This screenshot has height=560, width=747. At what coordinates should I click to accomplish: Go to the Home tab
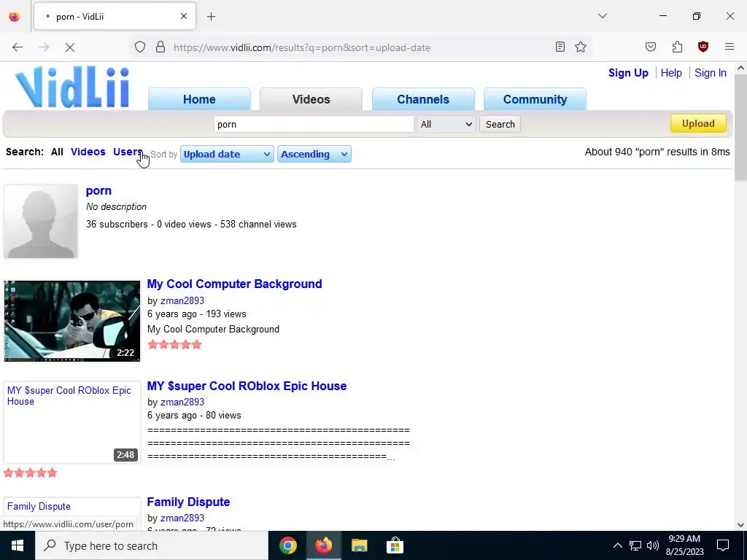[199, 99]
